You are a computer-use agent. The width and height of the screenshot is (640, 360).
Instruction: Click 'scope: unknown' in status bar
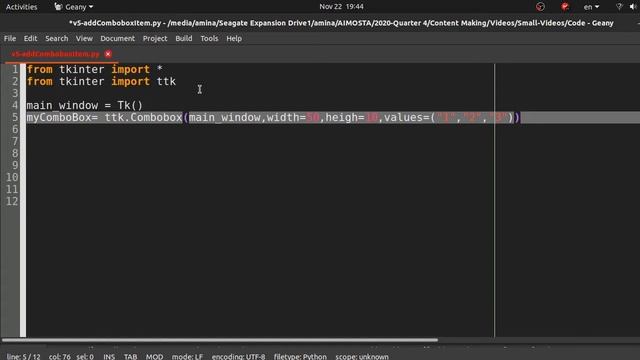click(362, 356)
